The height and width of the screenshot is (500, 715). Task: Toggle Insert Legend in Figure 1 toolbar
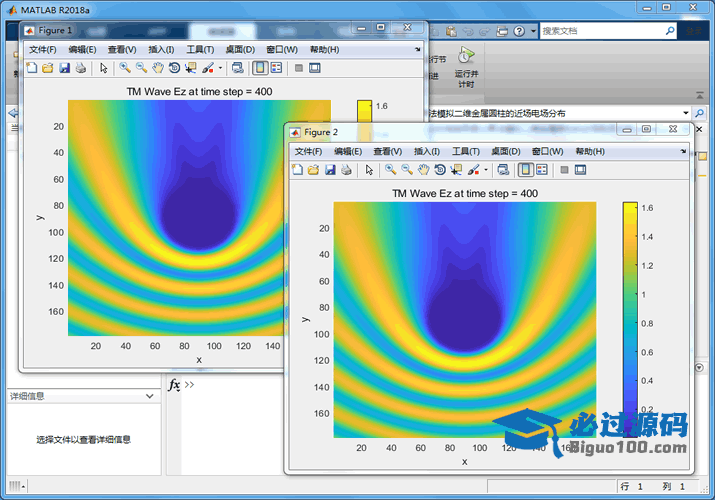pyautogui.click(x=276, y=68)
